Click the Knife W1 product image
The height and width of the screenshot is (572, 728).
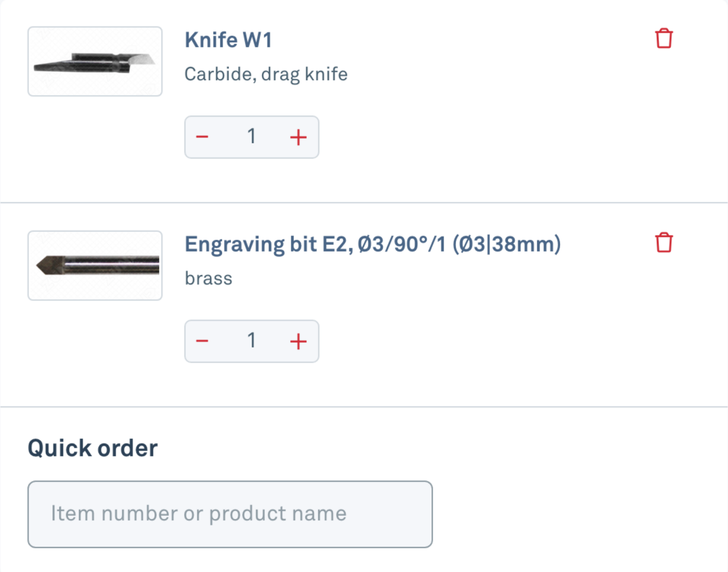95,61
